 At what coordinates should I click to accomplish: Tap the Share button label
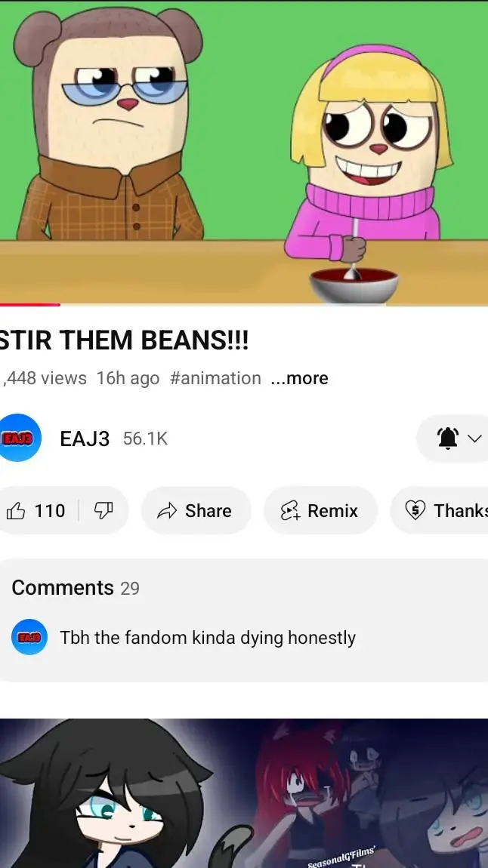(208, 511)
